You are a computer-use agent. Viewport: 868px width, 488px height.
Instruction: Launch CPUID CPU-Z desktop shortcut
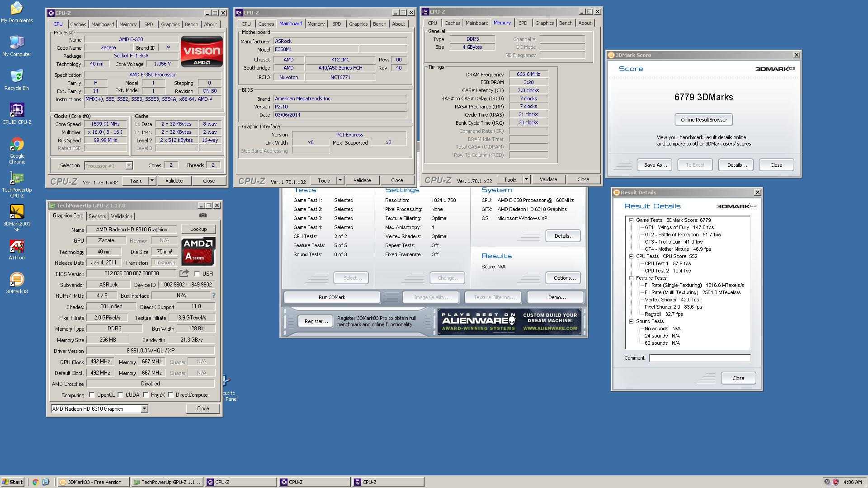tap(17, 114)
